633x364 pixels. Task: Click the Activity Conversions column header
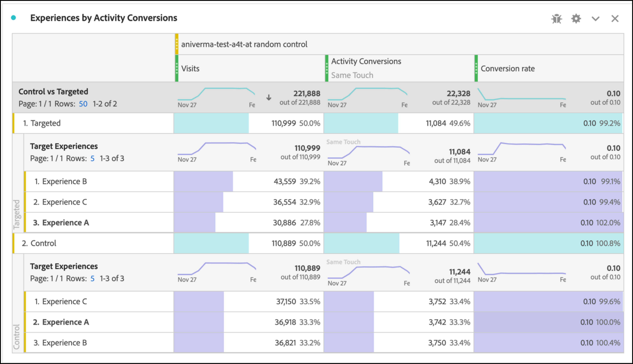[366, 61]
